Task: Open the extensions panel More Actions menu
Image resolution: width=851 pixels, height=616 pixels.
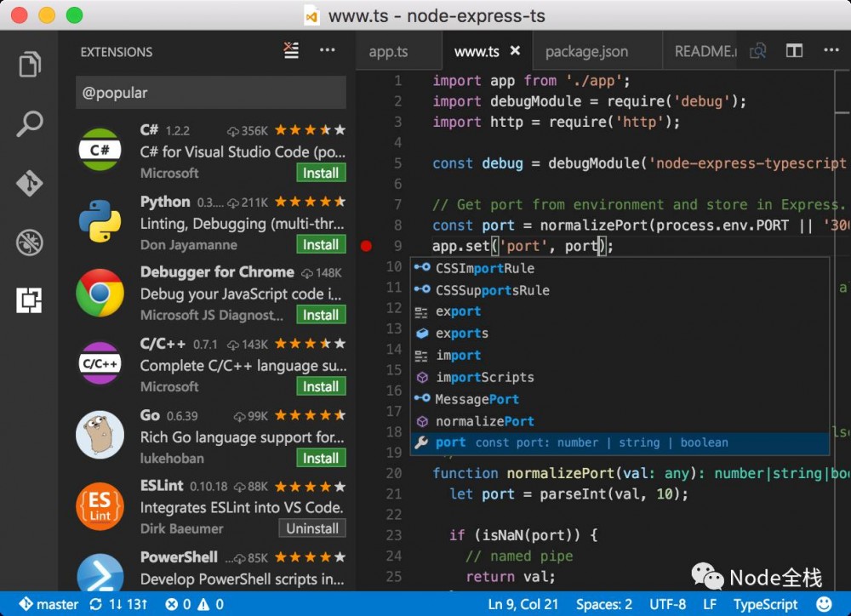Action: click(328, 50)
